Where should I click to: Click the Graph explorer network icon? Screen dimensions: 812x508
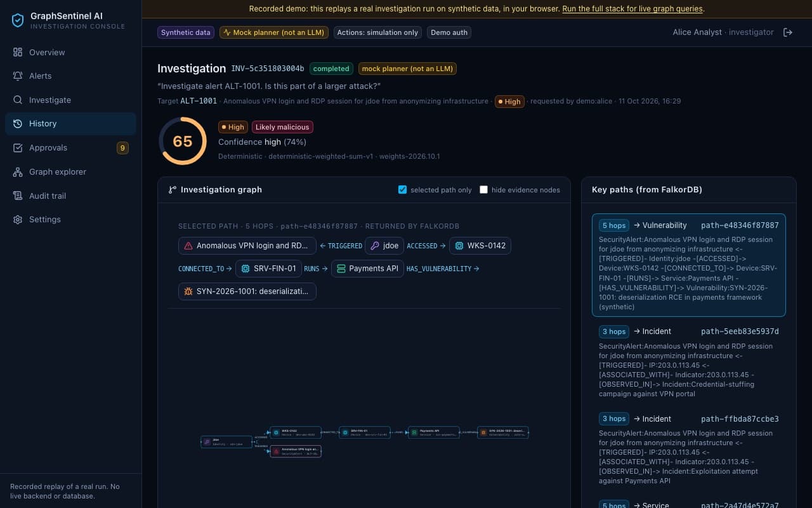pos(18,171)
